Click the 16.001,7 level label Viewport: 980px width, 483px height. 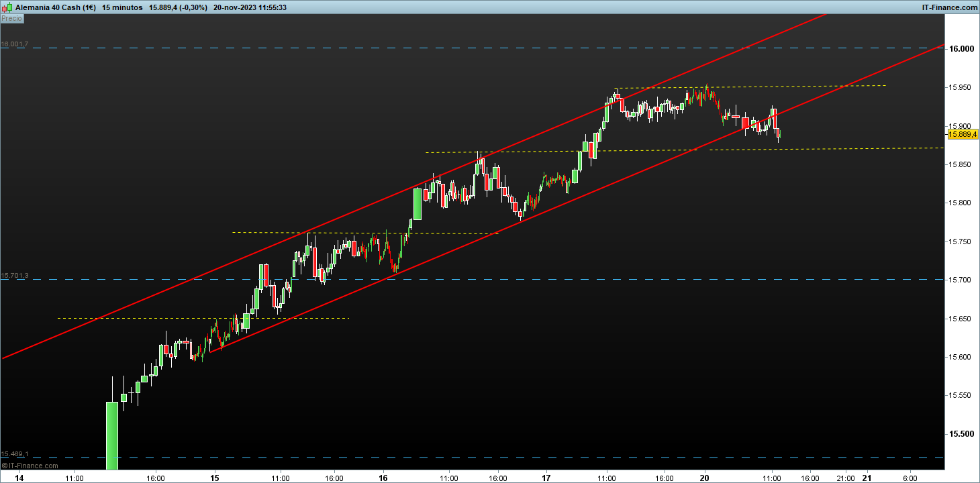pyautogui.click(x=14, y=44)
